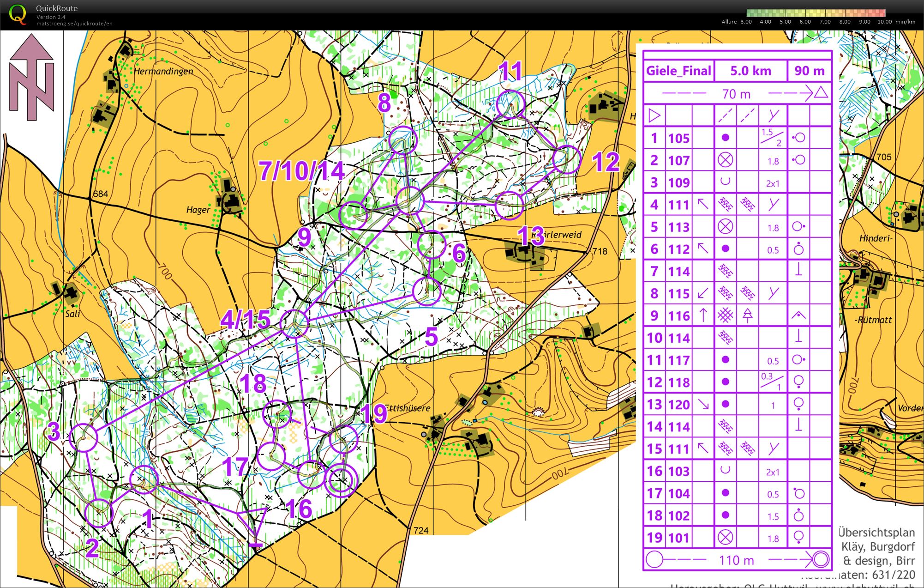Click the Hermandingen place label

(163, 71)
